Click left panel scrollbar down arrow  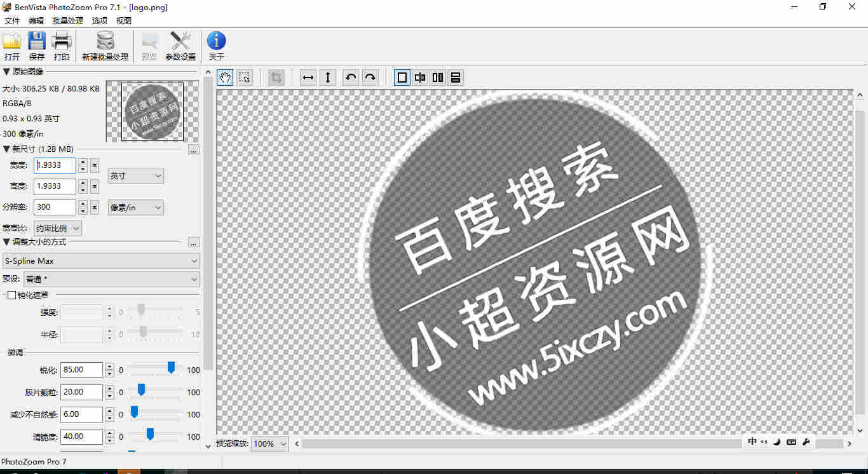point(207,447)
